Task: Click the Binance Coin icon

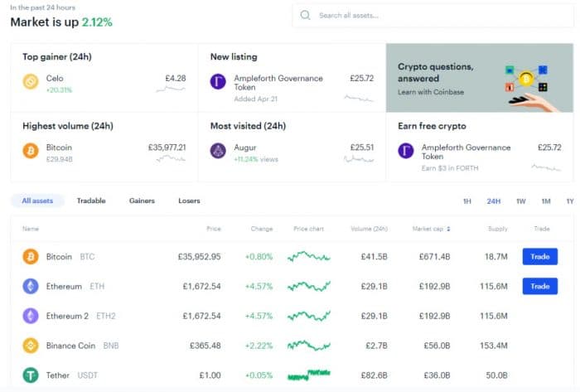Action: pyautogui.click(x=31, y=345)
